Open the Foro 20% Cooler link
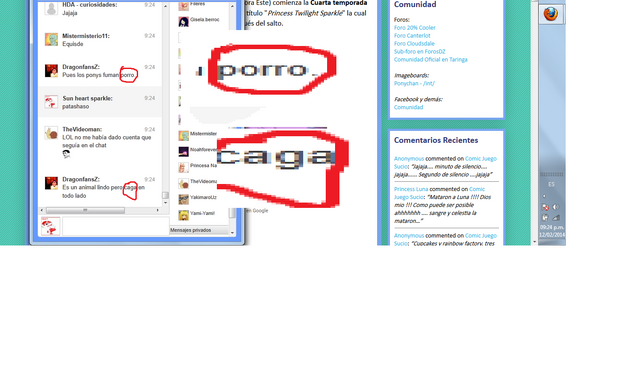 (415, 28)
